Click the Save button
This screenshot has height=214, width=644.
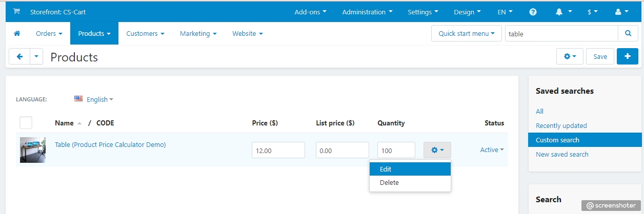pos(600,56)
